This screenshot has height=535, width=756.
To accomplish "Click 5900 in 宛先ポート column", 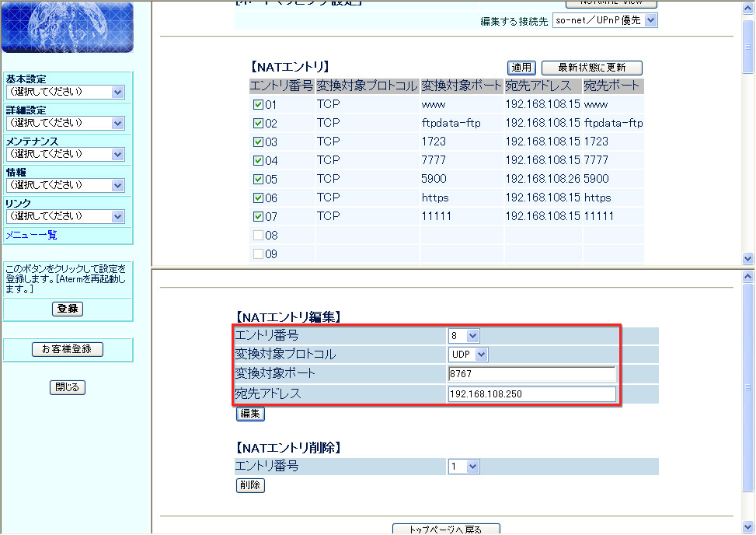I will click(x=597, y=179).
